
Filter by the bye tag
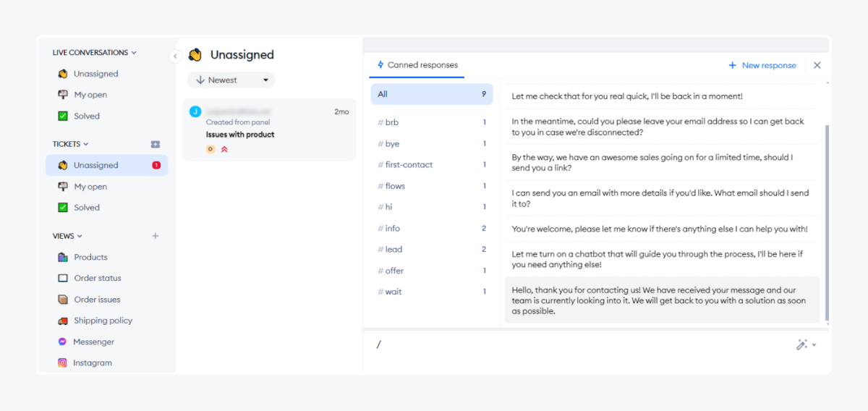[x=432, y=144]
